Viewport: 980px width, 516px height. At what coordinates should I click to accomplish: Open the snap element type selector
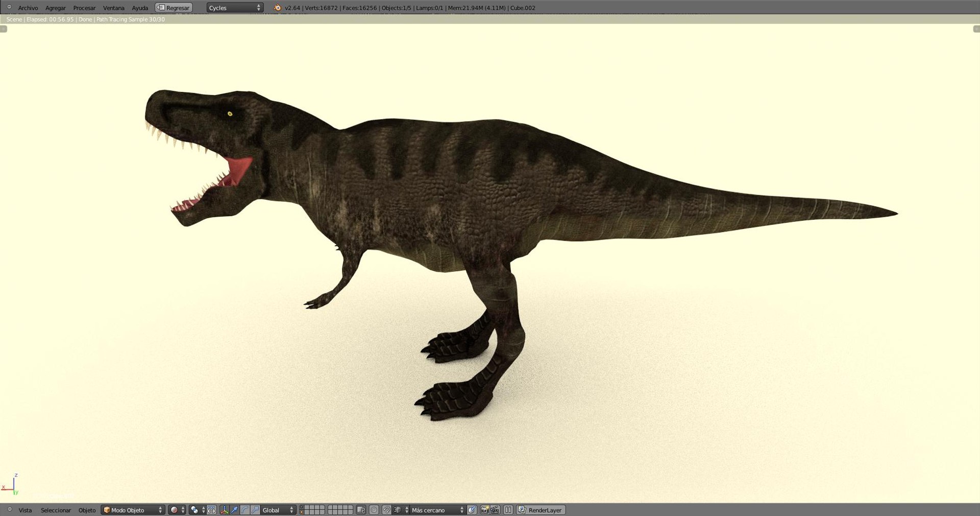pos(401,510)
